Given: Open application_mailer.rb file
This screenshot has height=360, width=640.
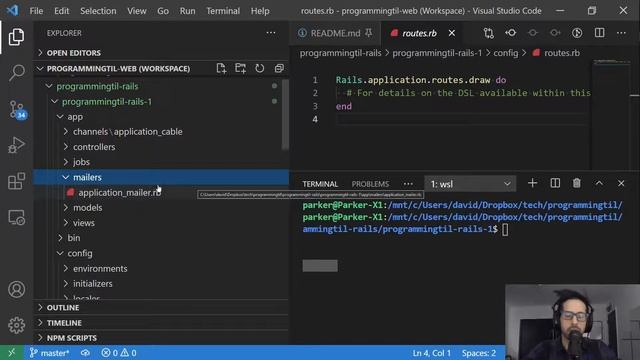Looking at the screenshot, I should (120, 192).
